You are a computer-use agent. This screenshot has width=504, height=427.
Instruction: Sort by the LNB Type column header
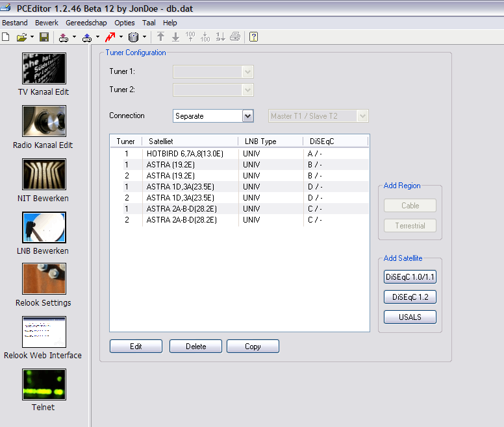(270, 141)
